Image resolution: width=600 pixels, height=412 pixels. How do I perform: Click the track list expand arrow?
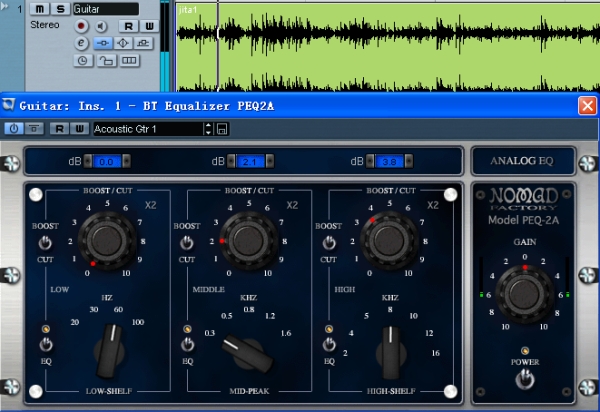5,6
